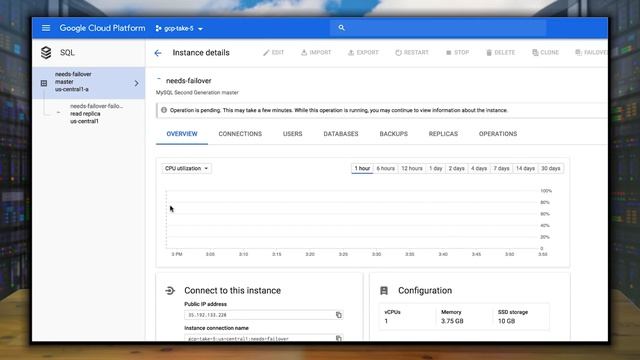Switch to the Connections tab
Screen dimensions: 640x360
(x=240, y=134)
